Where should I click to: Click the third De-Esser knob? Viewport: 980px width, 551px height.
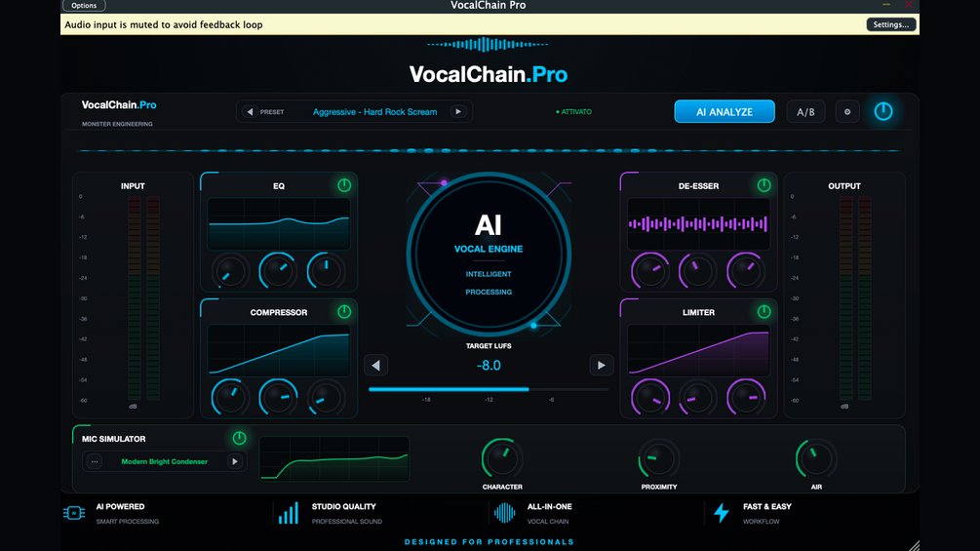(x=746, y=271)
